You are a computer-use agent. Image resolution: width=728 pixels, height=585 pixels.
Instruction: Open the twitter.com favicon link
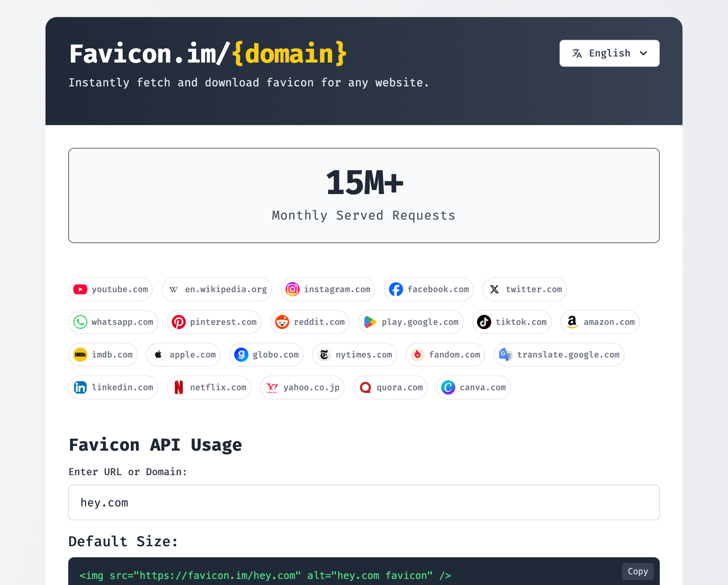[524, 289]
